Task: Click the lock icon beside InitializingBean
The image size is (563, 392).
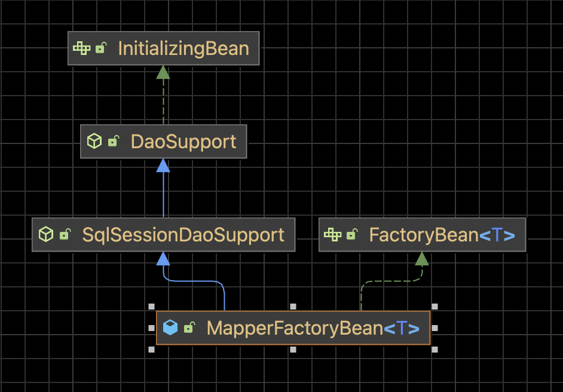Action: pyautogui.click(x=101, y=48)
